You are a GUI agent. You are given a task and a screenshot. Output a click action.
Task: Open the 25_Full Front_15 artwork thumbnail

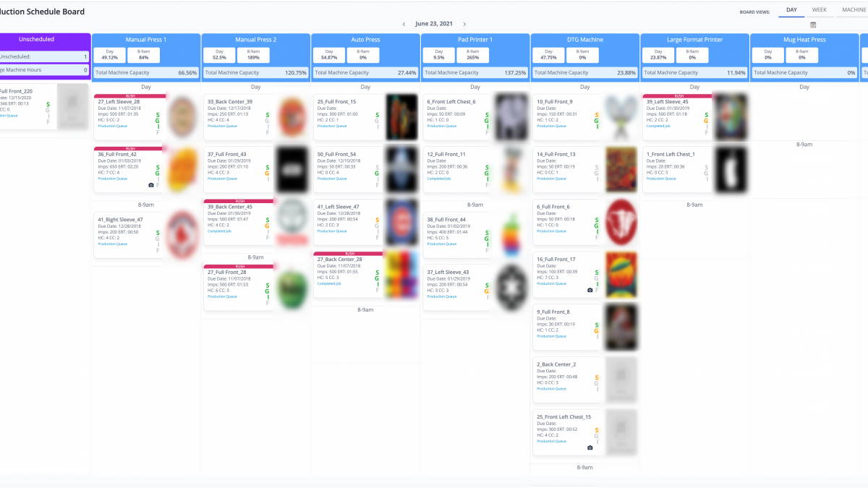(402, 117)
